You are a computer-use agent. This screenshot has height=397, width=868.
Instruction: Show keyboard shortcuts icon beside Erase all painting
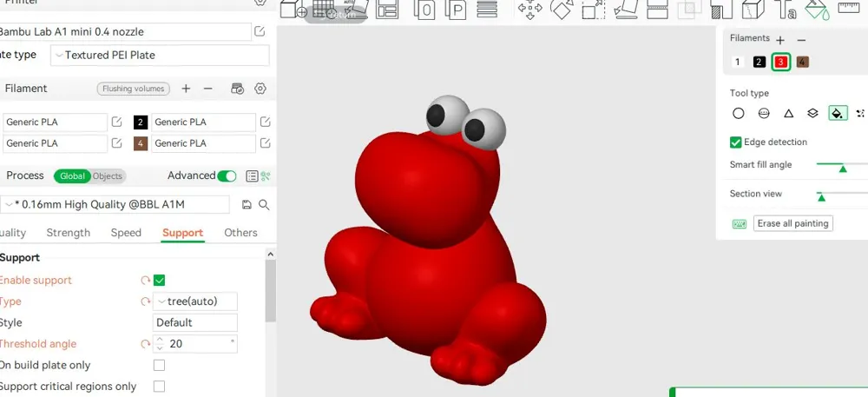pos(739,224)
